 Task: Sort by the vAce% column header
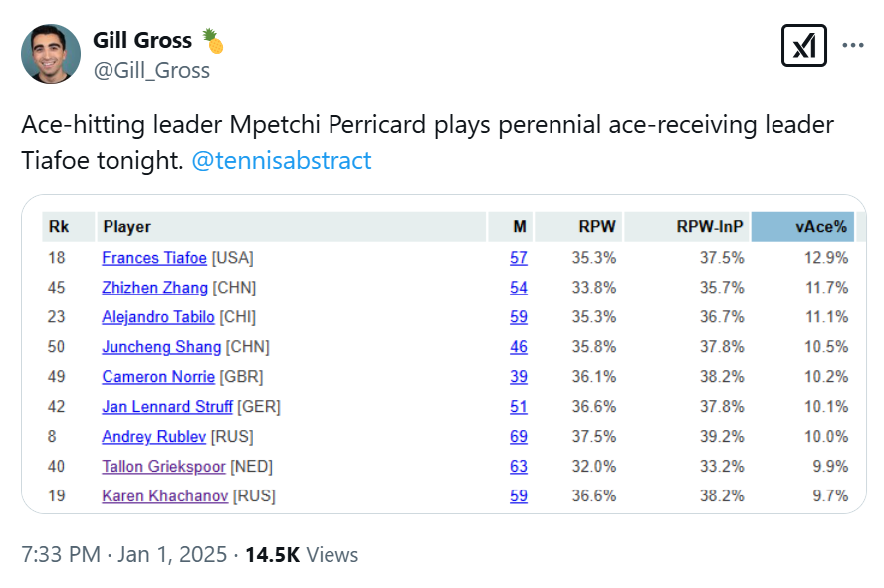[802, 227]
